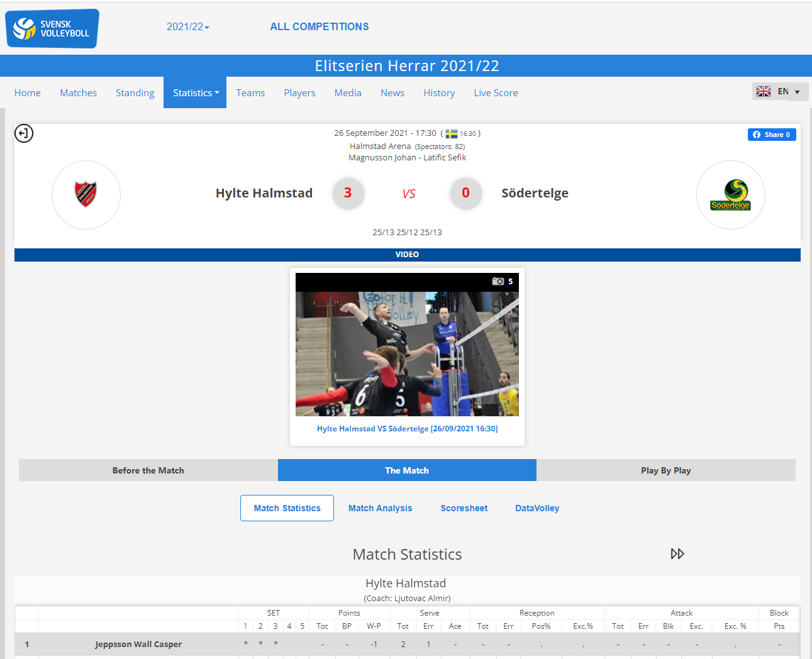Click the Reception column header
The image size is (812, 659).
(x=537, y=613)
